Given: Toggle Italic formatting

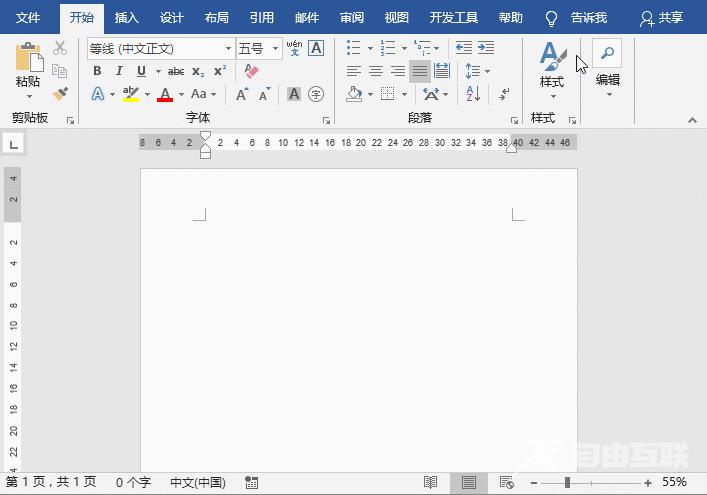Looking at the screenshot, I should (x=119, y=71).
